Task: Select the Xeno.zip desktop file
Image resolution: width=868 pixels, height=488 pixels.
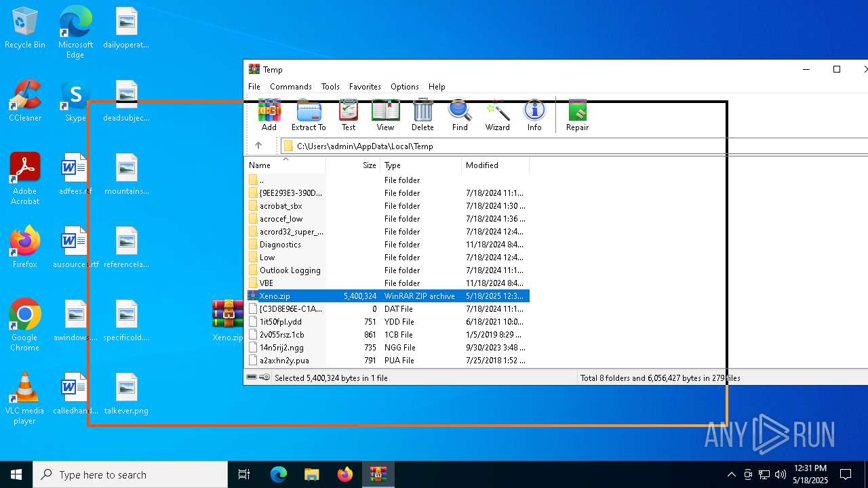Action: point(228,321)
